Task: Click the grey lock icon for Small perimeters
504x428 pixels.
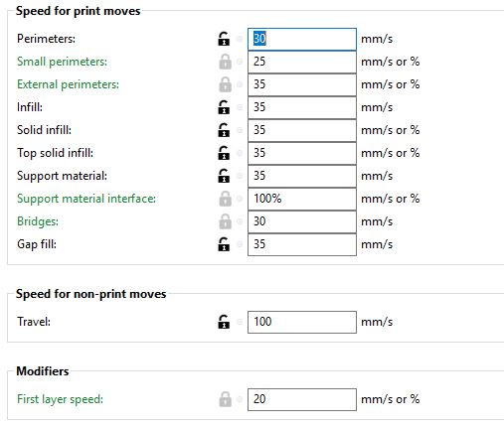Action: pos(225,62)
